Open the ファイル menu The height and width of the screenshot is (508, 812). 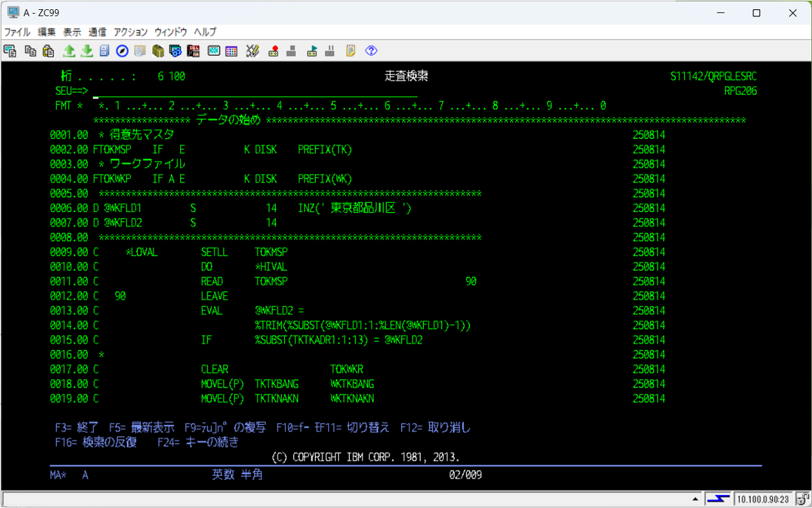click(18, 31)
